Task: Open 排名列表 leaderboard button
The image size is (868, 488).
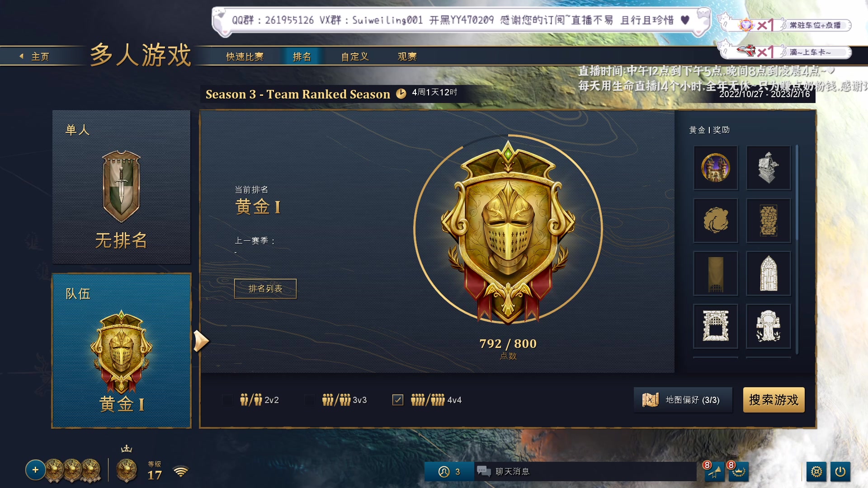Action: (x=265, y=289)
